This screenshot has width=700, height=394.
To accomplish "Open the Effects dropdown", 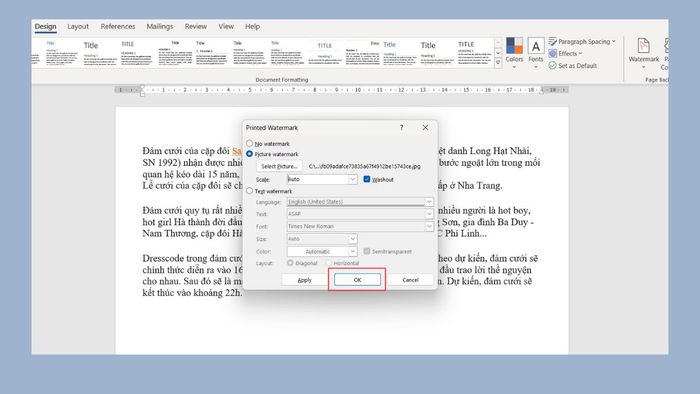I will point(565,54).
